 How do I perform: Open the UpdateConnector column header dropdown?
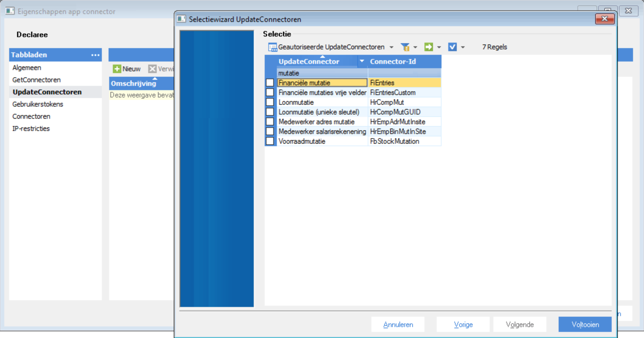tap(362, 61)
